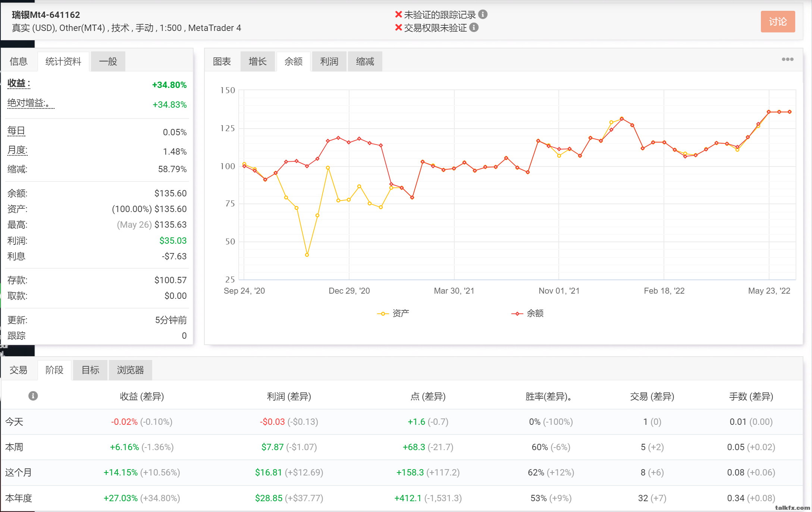Click the 收益 label in info panel
812x512 pixels.
pos(19,83)
